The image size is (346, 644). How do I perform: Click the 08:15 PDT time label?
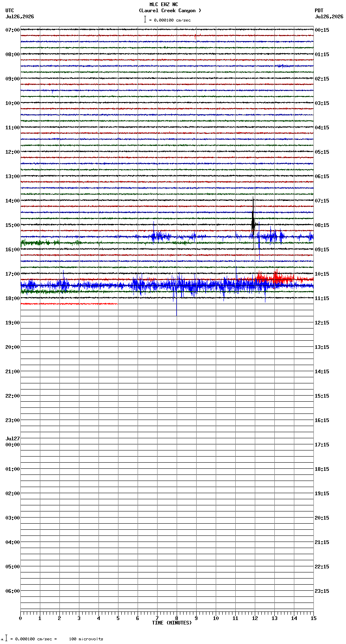click(x=322, y=225)
